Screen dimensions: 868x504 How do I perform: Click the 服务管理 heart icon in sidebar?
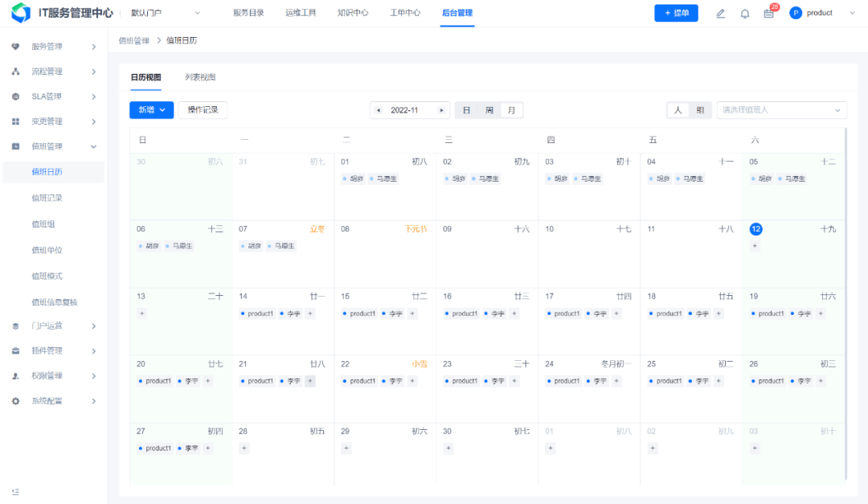tap(15, 47)
